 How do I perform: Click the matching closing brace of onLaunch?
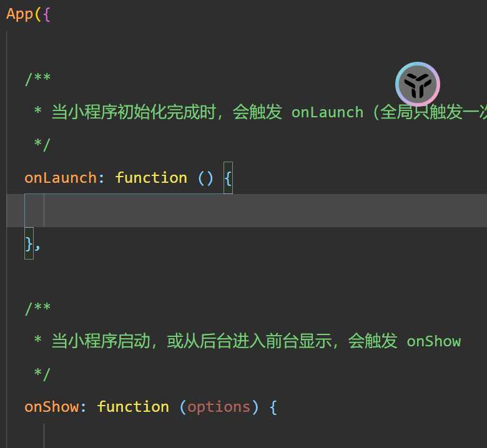point(29,244)
